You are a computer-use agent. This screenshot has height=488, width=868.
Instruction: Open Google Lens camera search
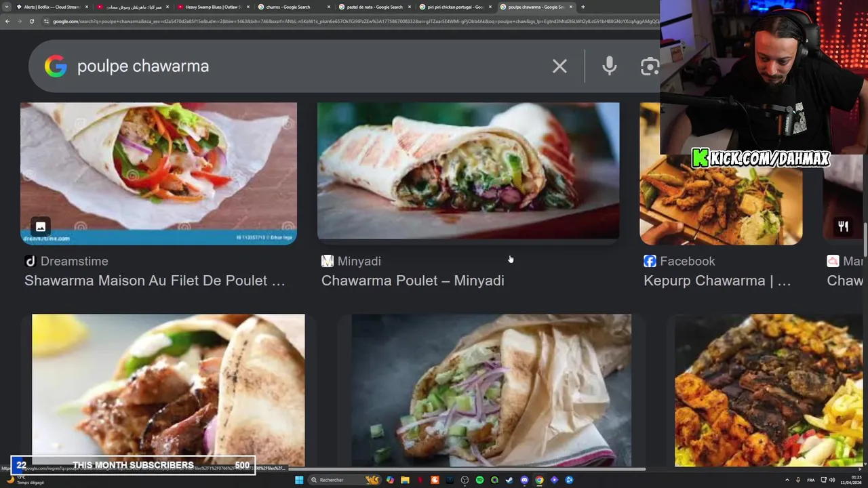650,66
